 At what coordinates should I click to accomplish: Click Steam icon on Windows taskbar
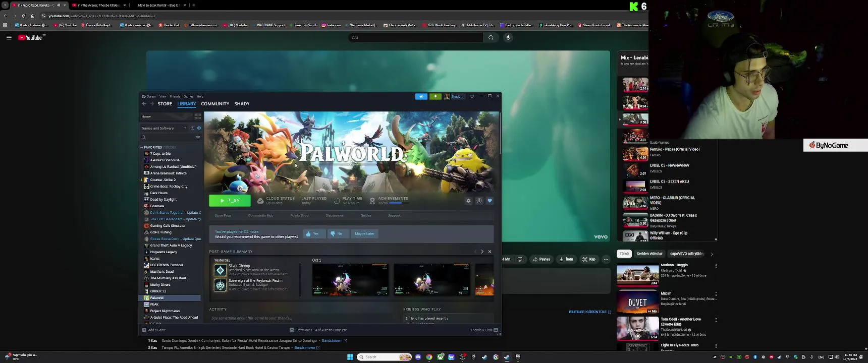coord(507,357)
